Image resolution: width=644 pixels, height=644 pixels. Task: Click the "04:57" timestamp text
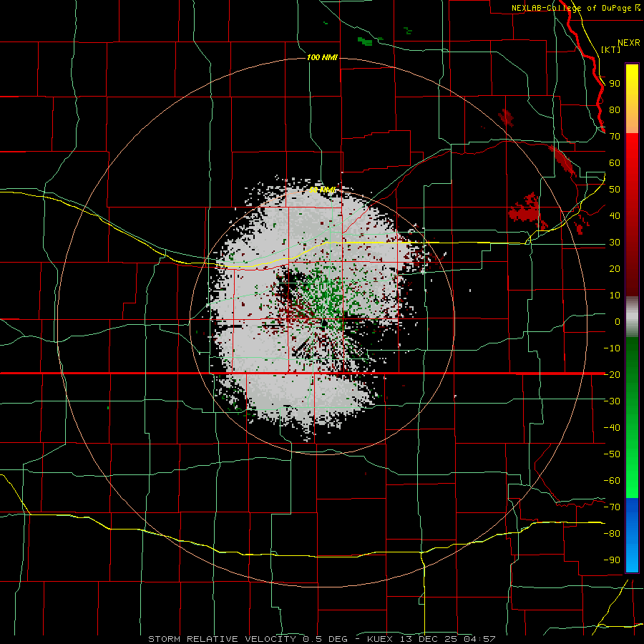click(479, 639)
